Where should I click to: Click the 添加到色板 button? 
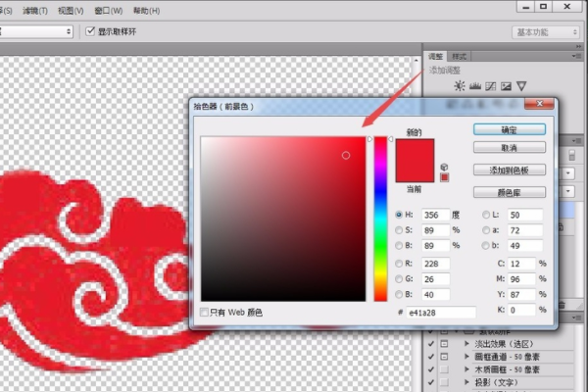tap(509, 169)
